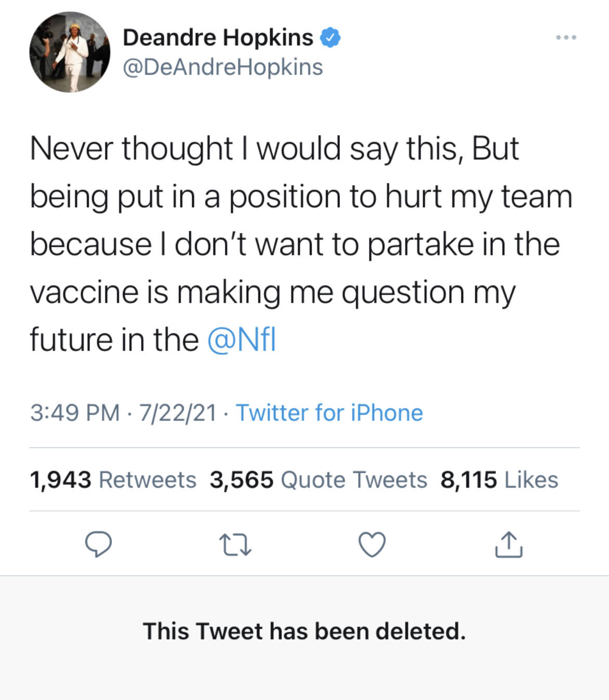Viewport: 609px width, 700px height.
Task: Click the 3:49 PM timestamp
Action: point(74,413)
